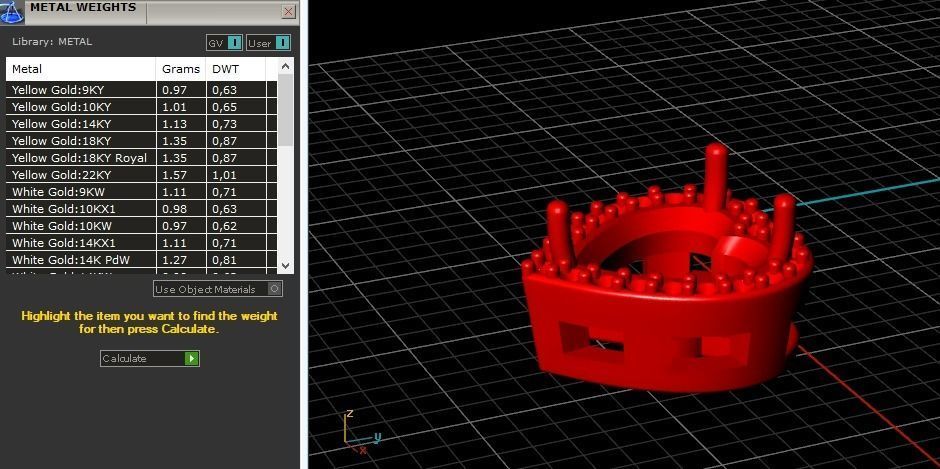Select the Yellow Gold:22KY row

pyautogui.click(x=141, y=175)
